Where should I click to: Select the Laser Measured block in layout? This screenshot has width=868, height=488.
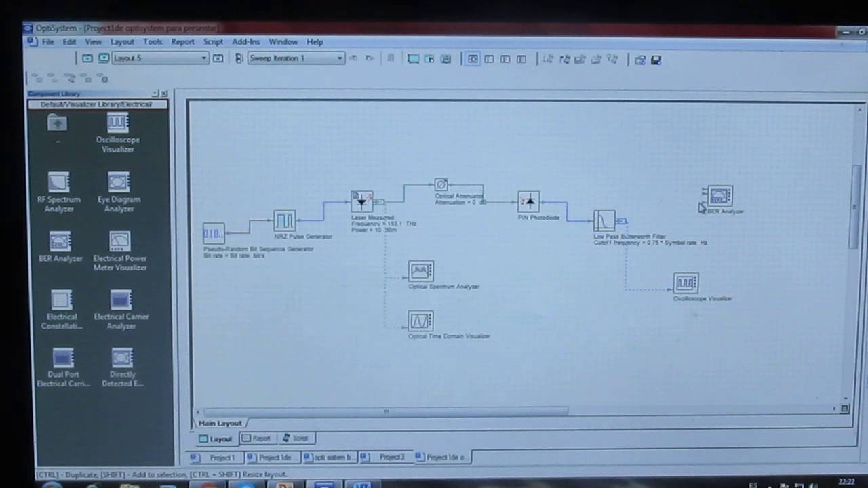[x=361, y=202]
